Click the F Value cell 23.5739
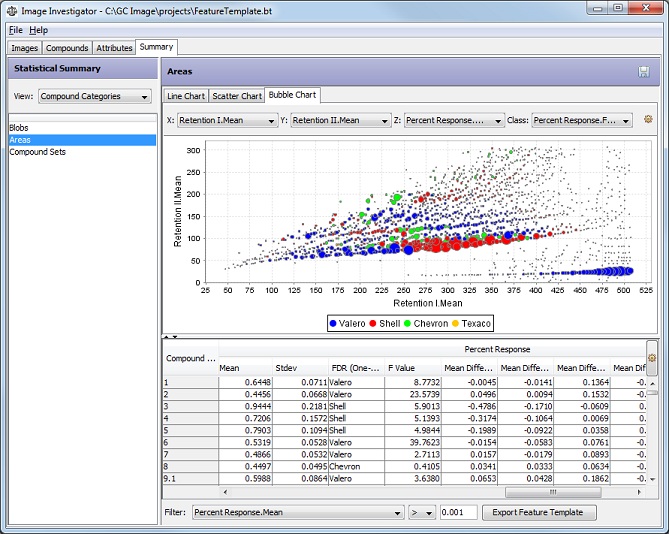The image size is (669, 534). [x=413, y=395]
